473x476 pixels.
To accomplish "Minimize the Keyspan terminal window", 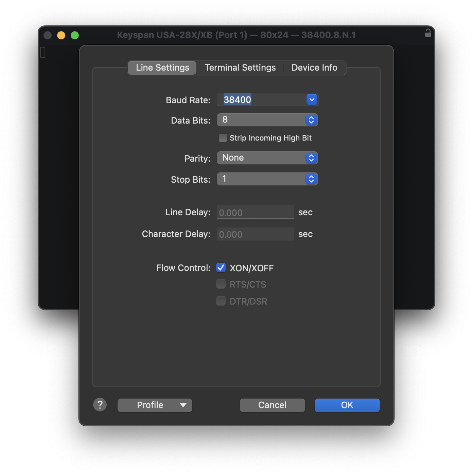I will pyautogui.click(x=61, y=35).
